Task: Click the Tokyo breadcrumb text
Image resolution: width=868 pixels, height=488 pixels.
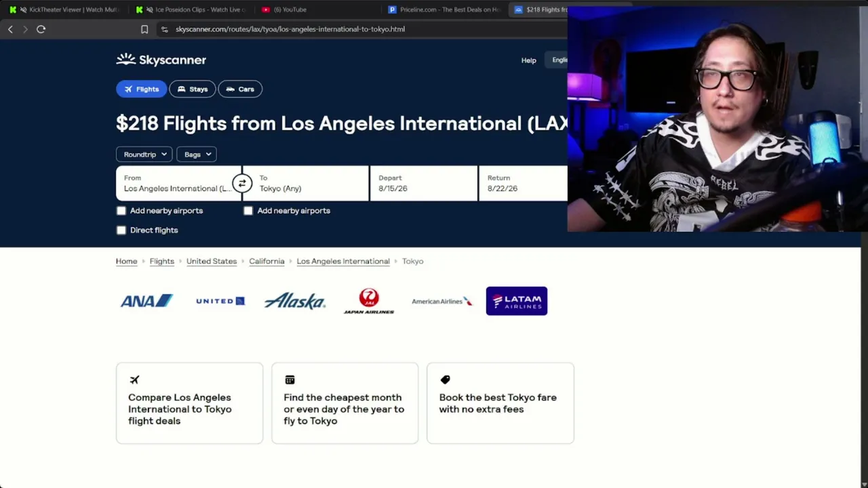Action: point(412,261)
